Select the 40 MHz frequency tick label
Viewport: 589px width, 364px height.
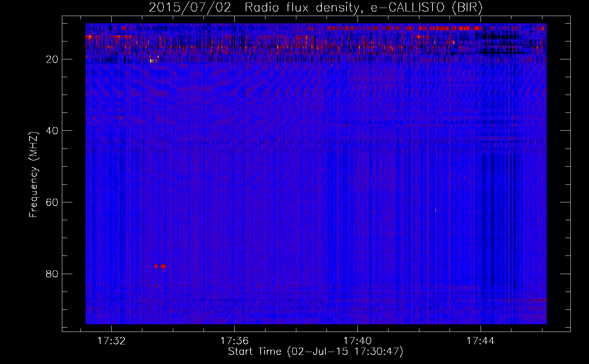[52, 131]
